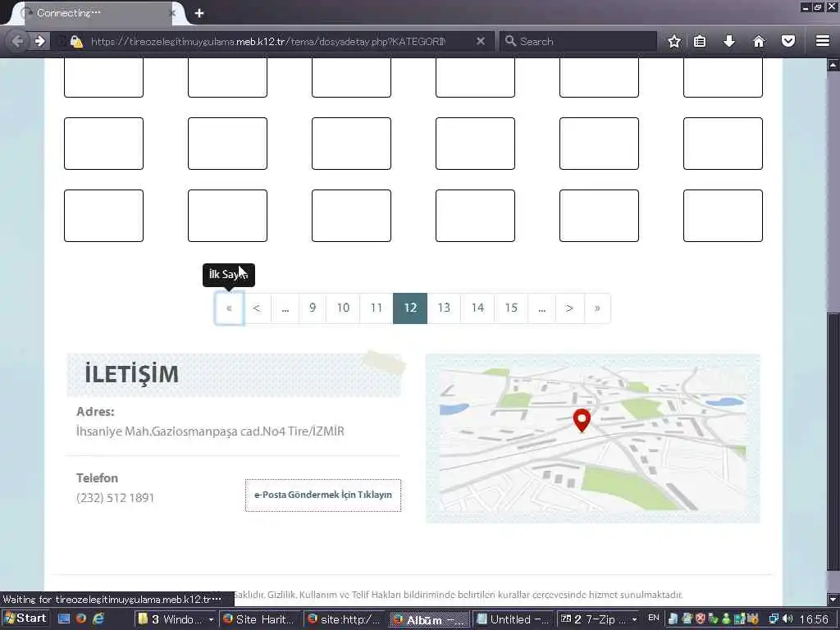Focus the address bar URL field
Screen dimensions: 840x630
coord(268,41)
